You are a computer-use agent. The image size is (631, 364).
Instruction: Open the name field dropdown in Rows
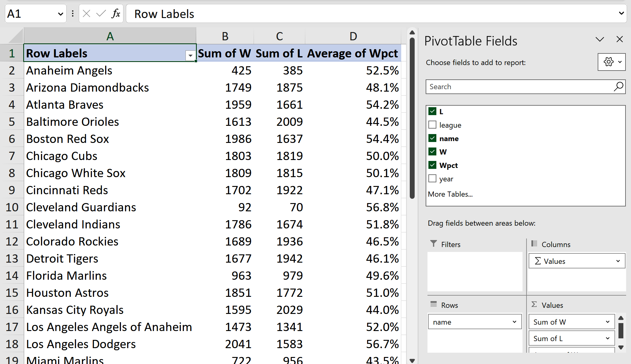514,322
